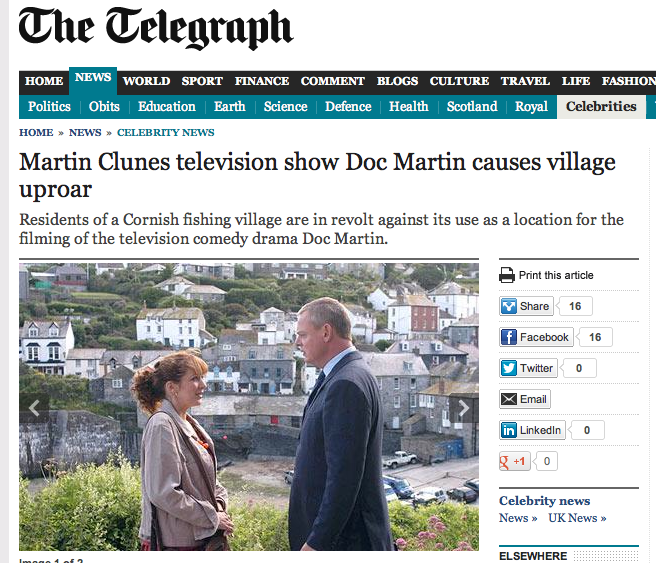The image size is (656, 563).
Task: Go to previous image with left arrow
Action: 34,408
